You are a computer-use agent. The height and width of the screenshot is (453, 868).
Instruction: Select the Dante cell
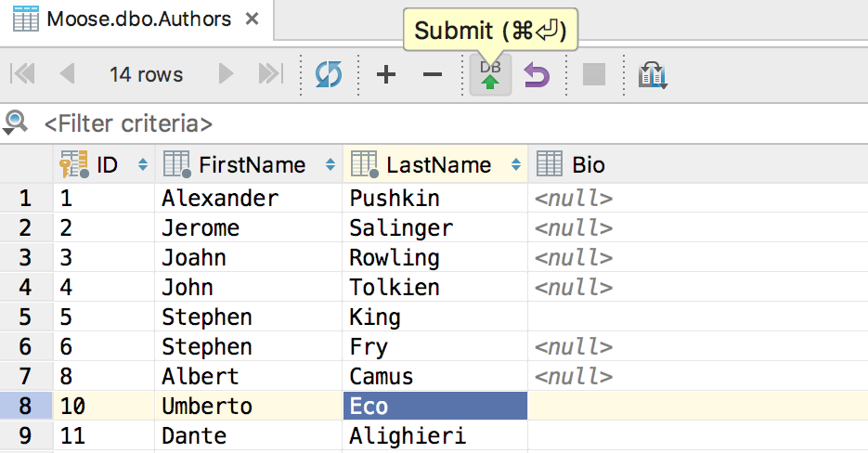coord(249,436)
